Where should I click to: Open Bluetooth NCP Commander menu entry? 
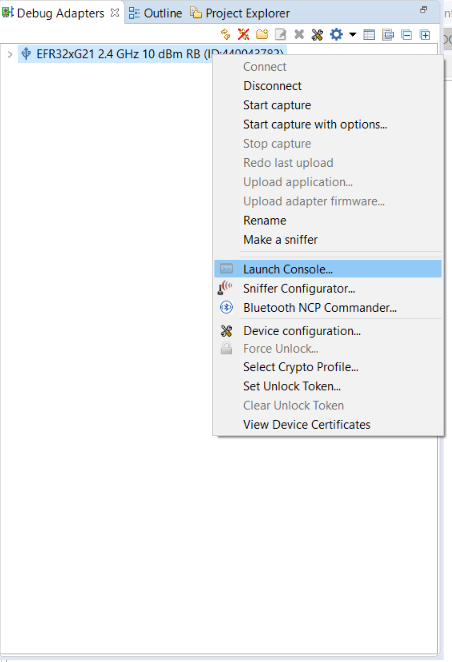pos(320,308)
